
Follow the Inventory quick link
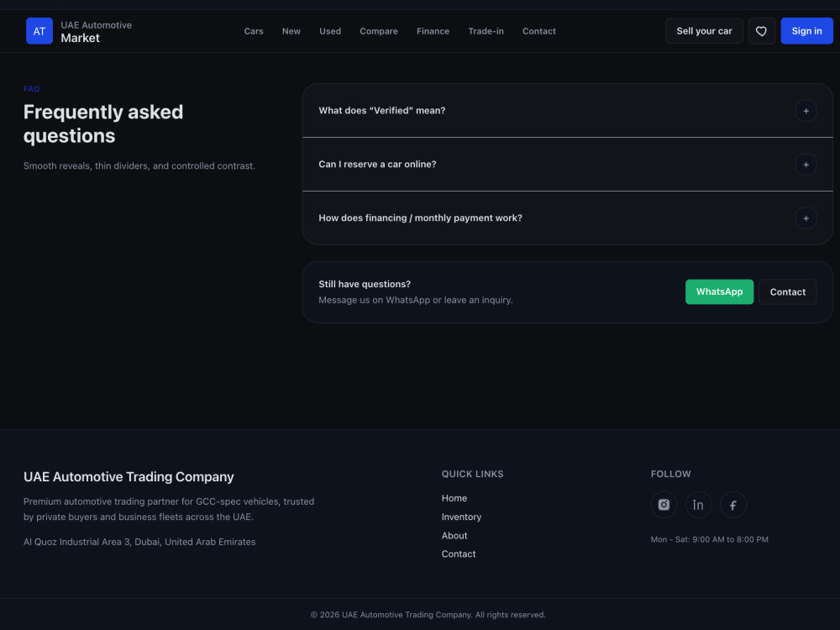click(461, 517)
